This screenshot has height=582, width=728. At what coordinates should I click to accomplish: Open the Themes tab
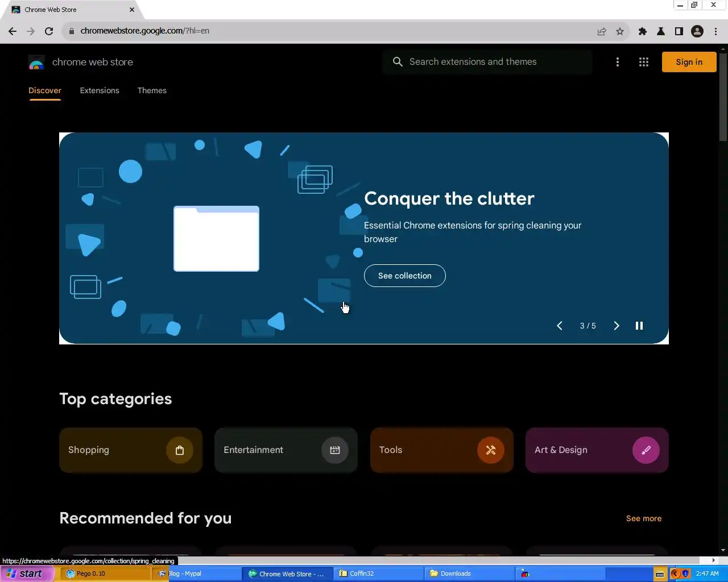[152, 91]
